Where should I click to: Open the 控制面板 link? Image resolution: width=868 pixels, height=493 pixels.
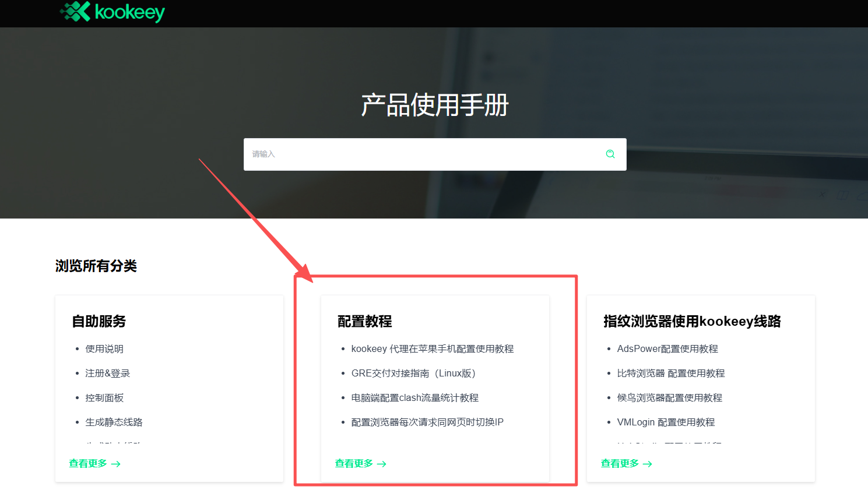tap(104, 397)
